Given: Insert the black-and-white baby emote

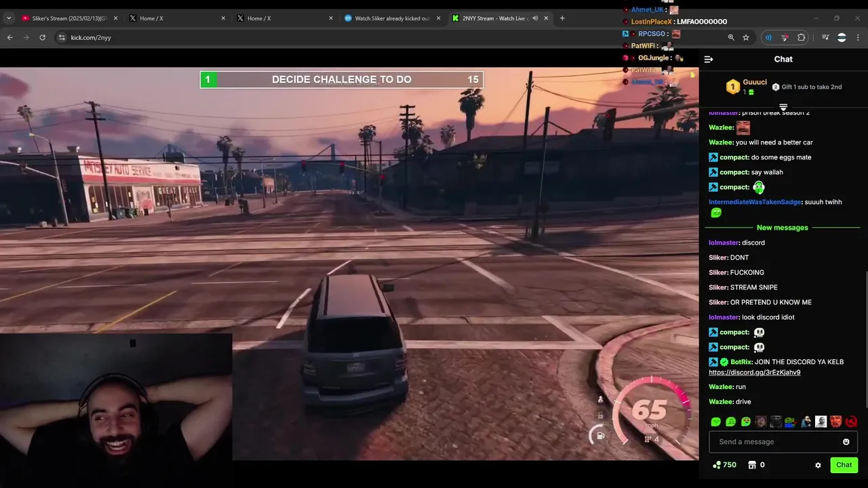Looking at the screenshot, I should [x=821, y=422].
